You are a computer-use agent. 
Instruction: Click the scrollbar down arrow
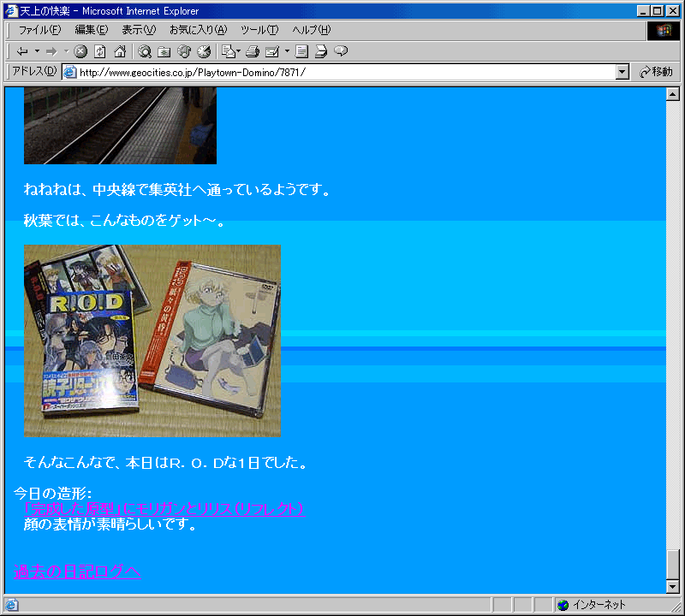point(673,586)
